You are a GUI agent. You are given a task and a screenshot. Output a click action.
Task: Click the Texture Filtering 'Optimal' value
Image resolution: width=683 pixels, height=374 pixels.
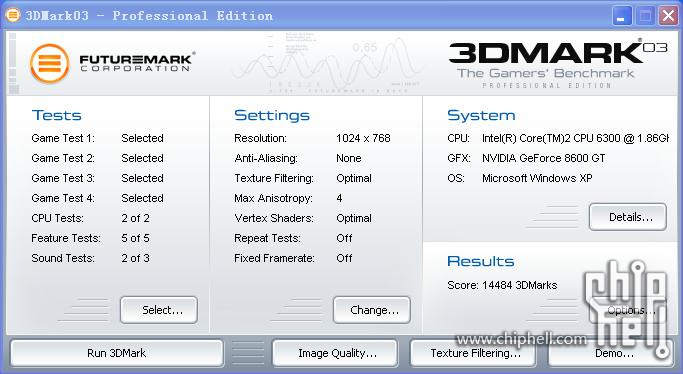pyautogui.click(x=354, y=179)
